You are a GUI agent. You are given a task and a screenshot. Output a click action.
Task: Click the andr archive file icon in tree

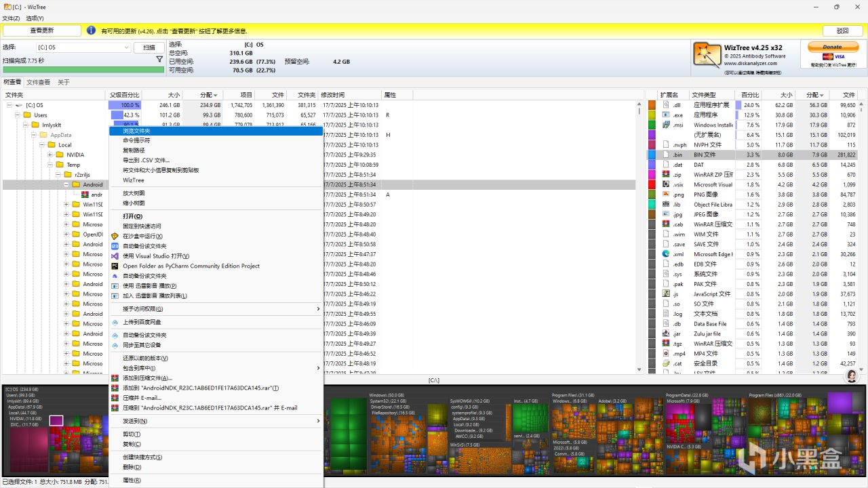85,195
